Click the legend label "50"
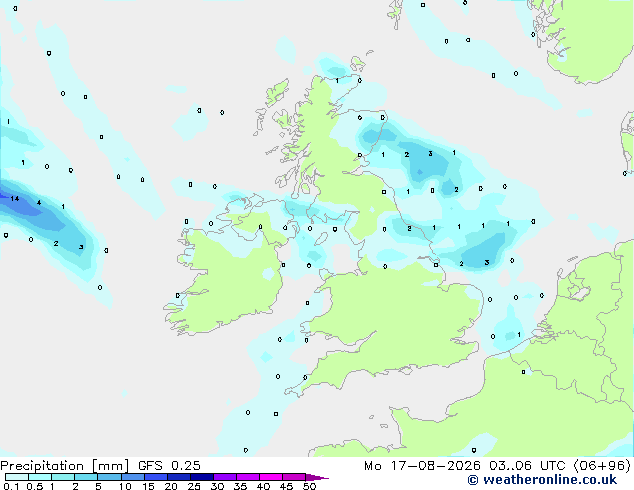This screenshot has width=634, height=490. click(x=309, y=486)
